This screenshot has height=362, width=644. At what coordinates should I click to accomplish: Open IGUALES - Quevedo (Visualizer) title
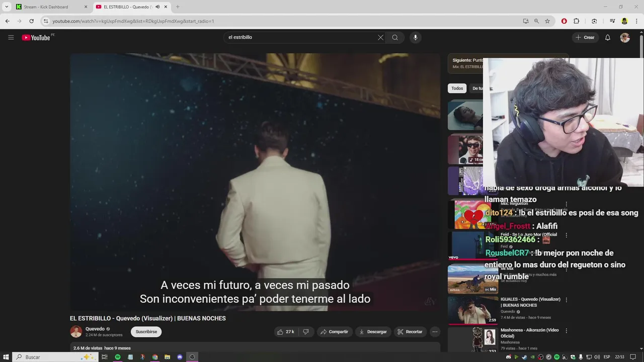point(530,302)
